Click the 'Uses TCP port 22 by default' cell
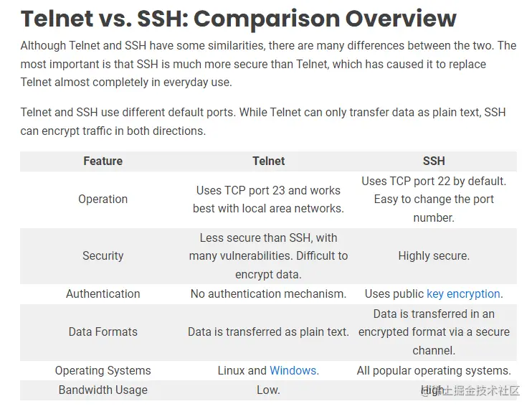Screen dimensions: 532x409 (434, 199)
